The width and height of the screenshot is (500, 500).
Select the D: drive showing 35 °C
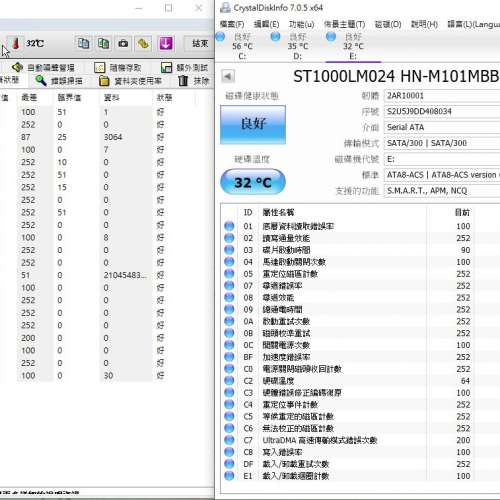click(298, 46)
